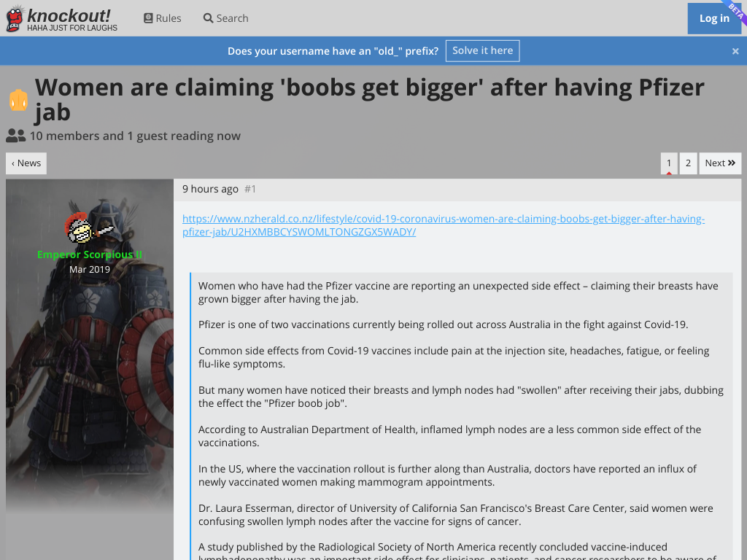Select page 1 of the thread

[x=669, y=163]
